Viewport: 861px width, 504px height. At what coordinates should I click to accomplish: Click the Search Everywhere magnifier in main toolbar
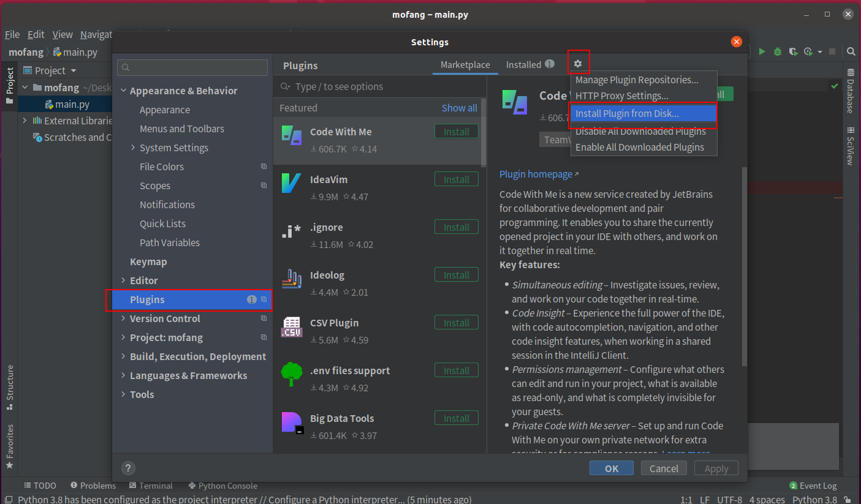tap(851, 52)
